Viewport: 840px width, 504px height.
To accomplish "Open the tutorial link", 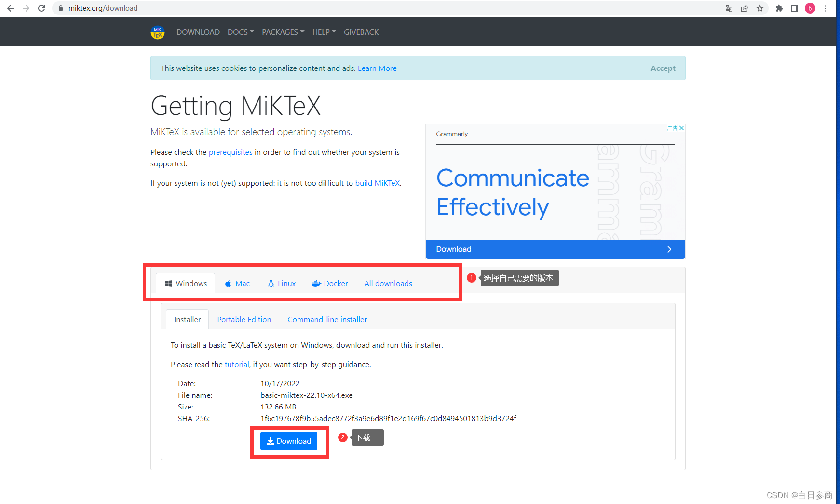I will click(x=237, y=365).
